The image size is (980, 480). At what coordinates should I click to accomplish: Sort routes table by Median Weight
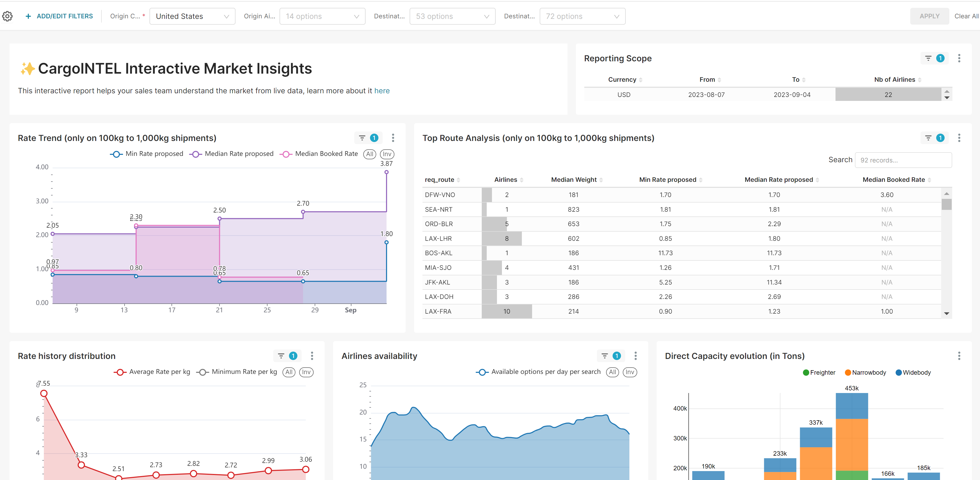(x=577, y=179)
